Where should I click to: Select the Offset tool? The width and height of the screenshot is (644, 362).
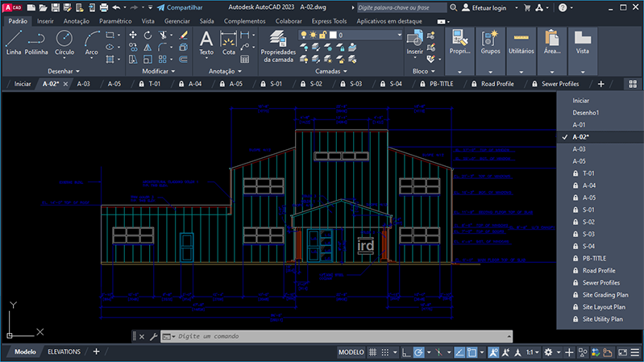tap(184, 60)
